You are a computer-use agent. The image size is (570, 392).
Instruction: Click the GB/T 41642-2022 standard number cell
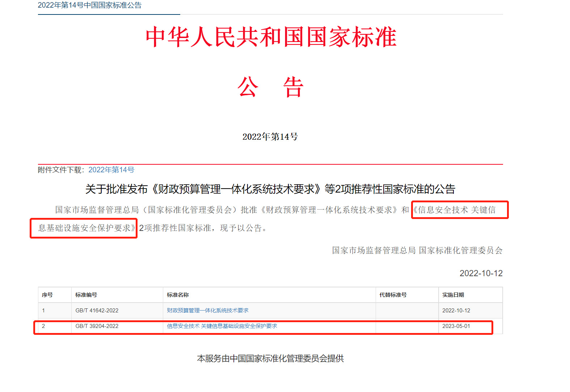click(117, 311)
